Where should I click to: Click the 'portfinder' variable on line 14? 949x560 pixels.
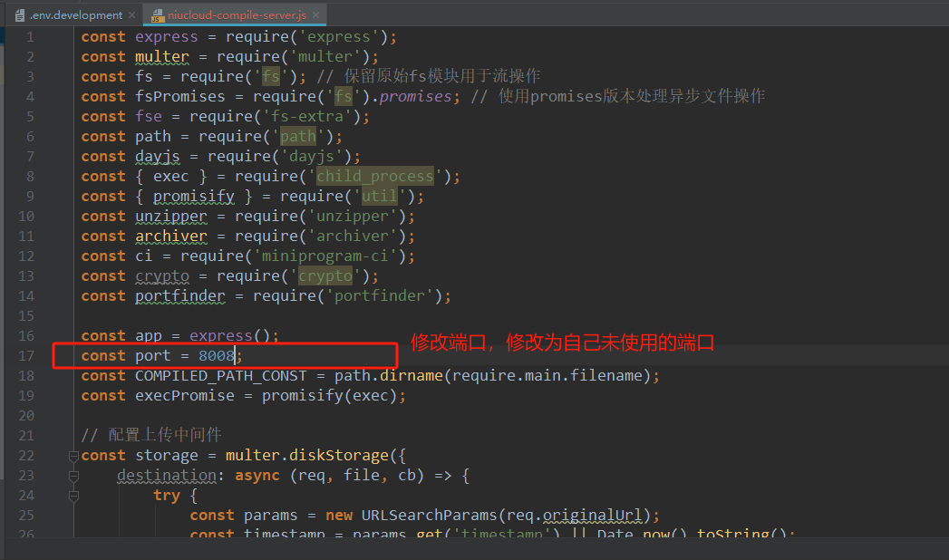click(179, 296)
